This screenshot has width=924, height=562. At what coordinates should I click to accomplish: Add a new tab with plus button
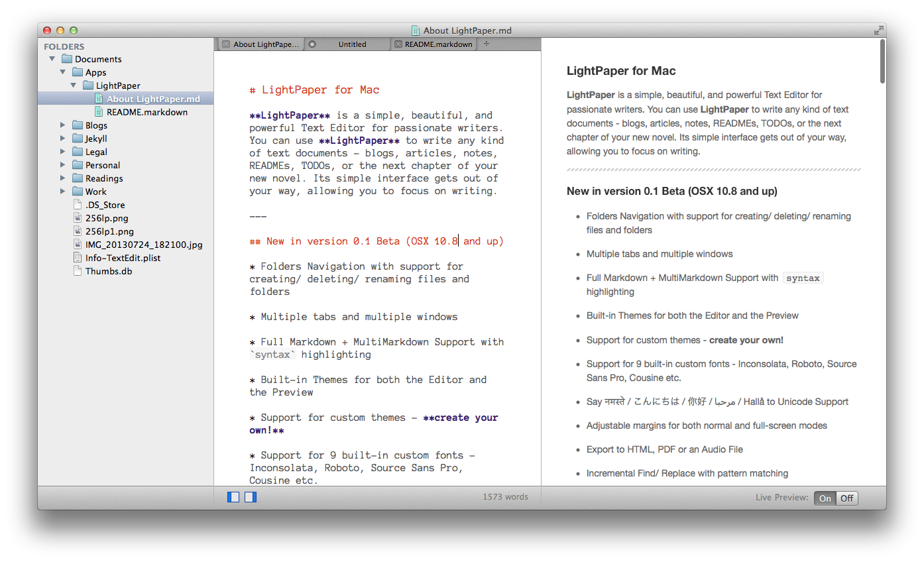point(487,44)
